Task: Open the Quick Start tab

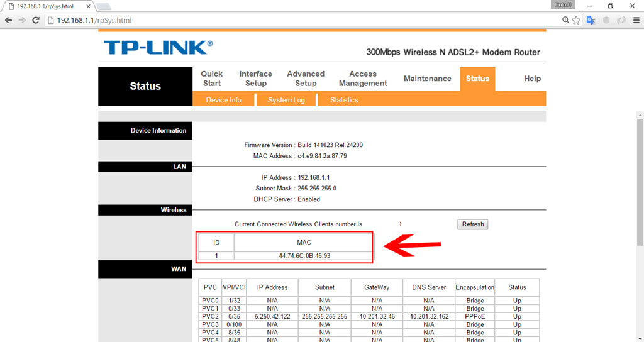Action: [x=211, y=79]
